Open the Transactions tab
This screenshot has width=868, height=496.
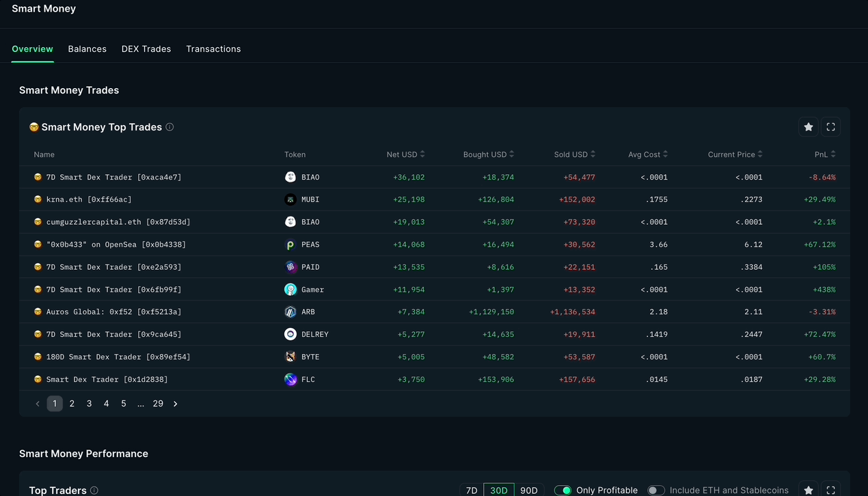pos(213,49)
